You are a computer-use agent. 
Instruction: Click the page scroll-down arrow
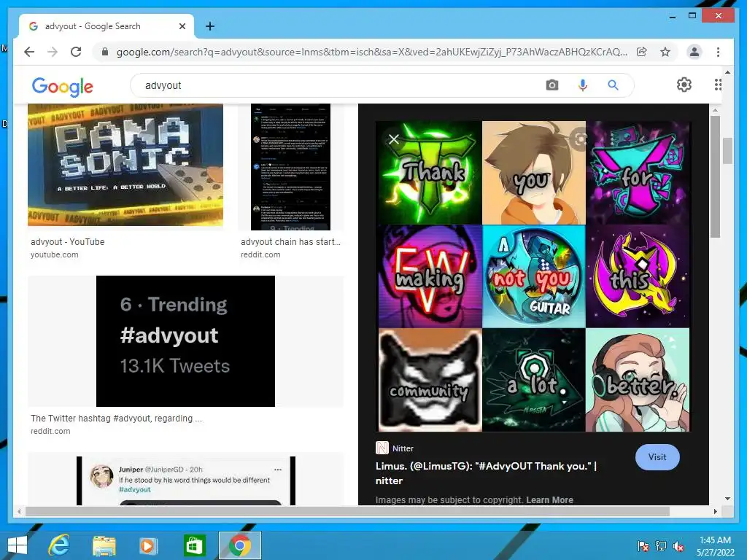(727, 499)
